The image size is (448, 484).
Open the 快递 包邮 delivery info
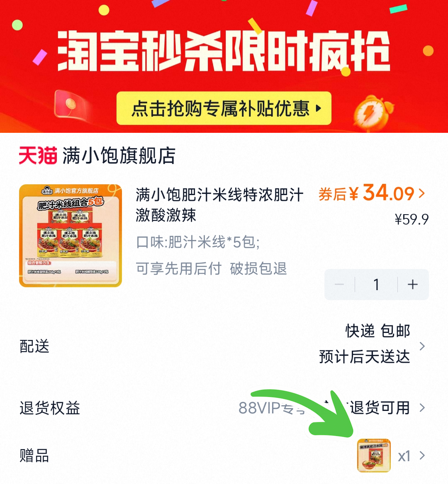coord(377,331)
